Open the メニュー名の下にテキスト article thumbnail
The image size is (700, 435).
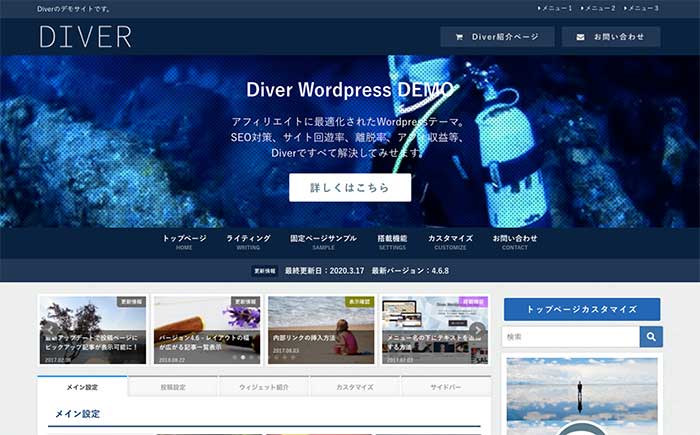coord(435,330)
